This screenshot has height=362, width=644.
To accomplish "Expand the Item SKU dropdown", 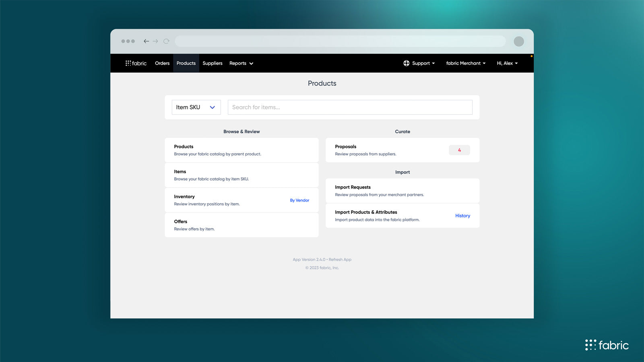I will (196, 107).
